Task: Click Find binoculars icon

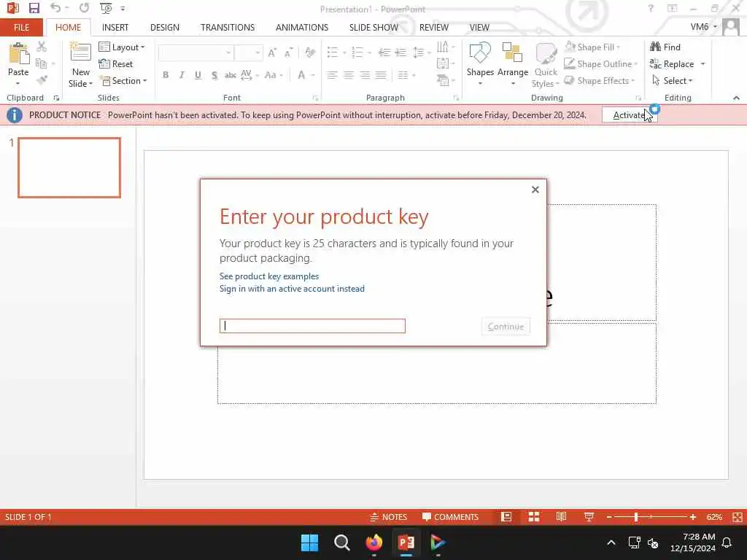Action: pyautogui.click(x=656, y=47)
